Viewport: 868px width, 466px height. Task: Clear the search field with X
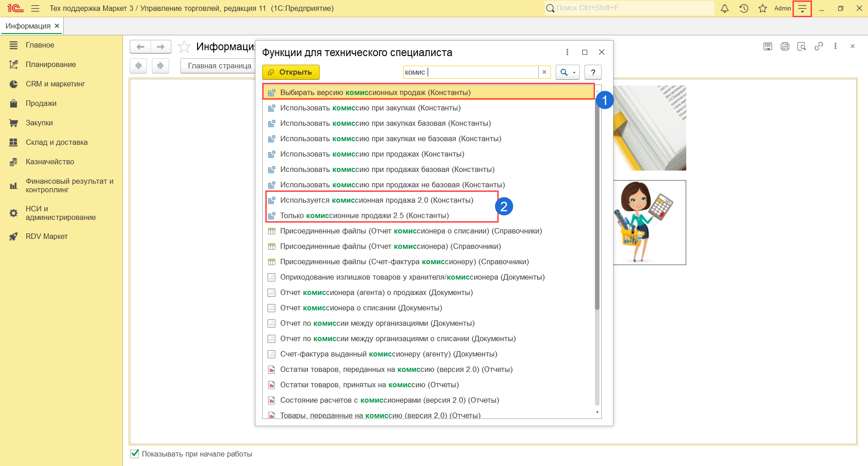[x=544, y=72]
